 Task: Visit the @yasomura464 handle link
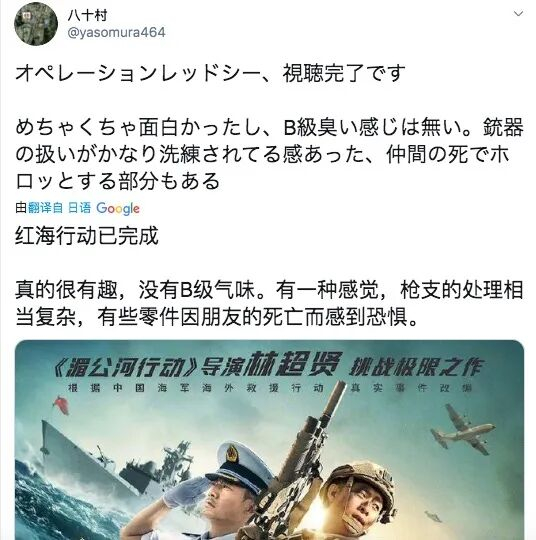point(116,33)
